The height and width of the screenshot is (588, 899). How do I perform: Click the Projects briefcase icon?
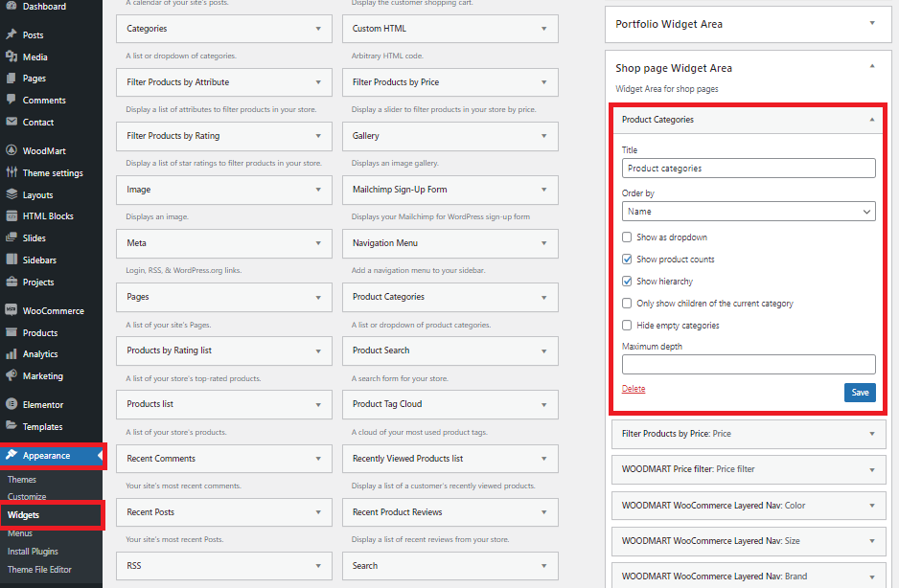tap(12, 282)
